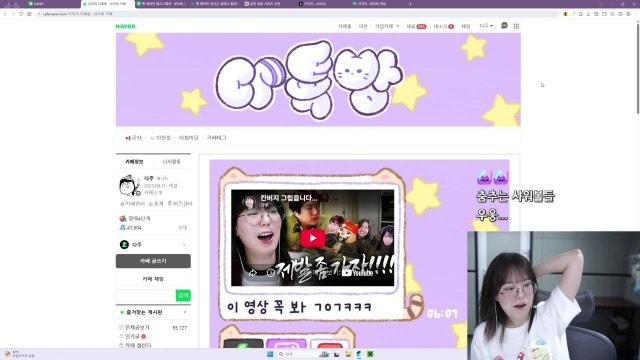
Task: Focus the cafe search input field
Action: click(146, 296)
